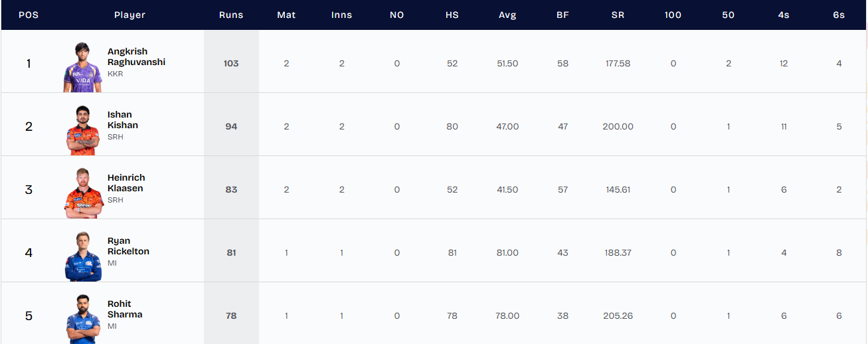Open Ryan Rickelton's profile name

[128, 246]
